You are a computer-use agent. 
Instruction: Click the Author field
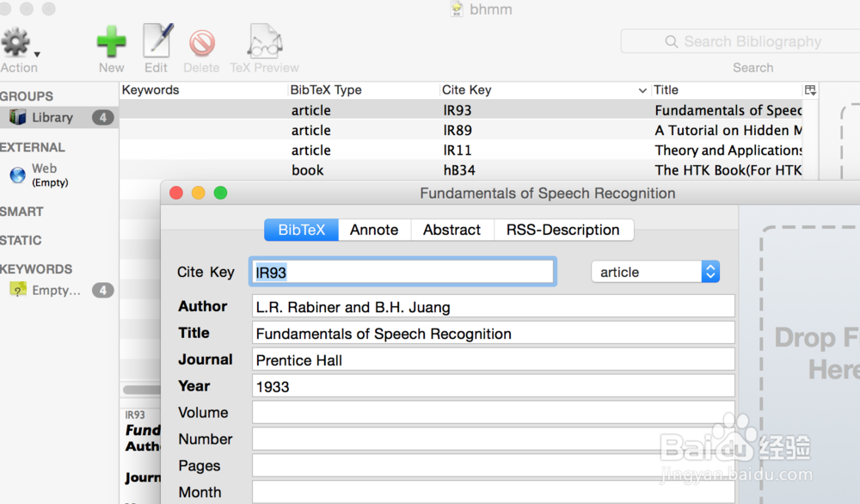coord(493,306)
